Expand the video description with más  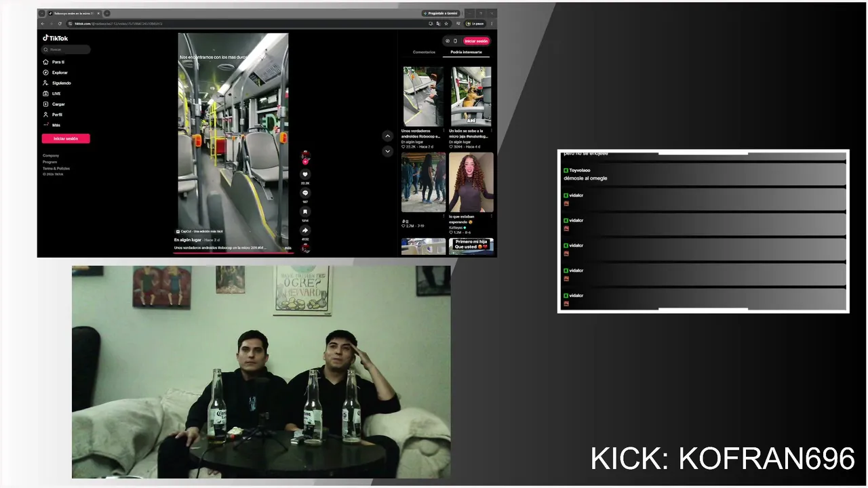[288, 248]
